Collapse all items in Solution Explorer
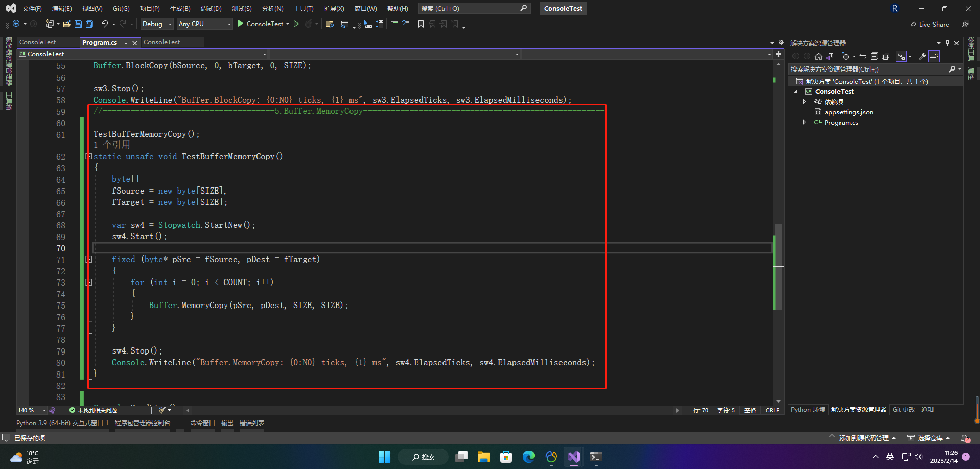This screenshot has height=469, width=980. tap(874, 56)
